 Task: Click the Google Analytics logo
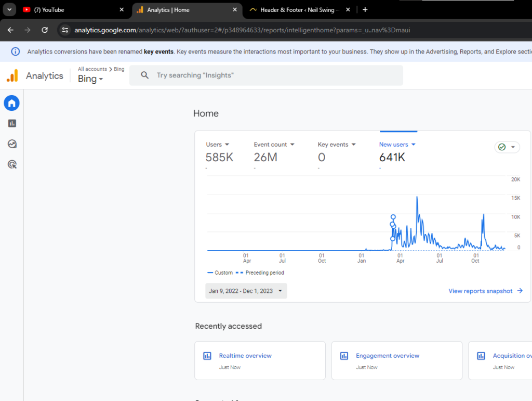pyautogui.click(x=12, y=76)
